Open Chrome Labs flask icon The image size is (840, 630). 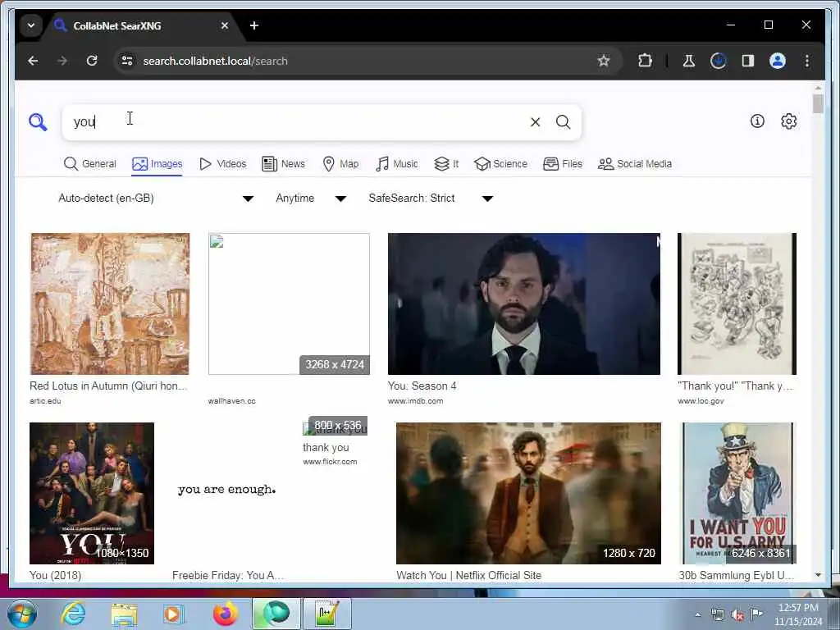coord(689,61)
